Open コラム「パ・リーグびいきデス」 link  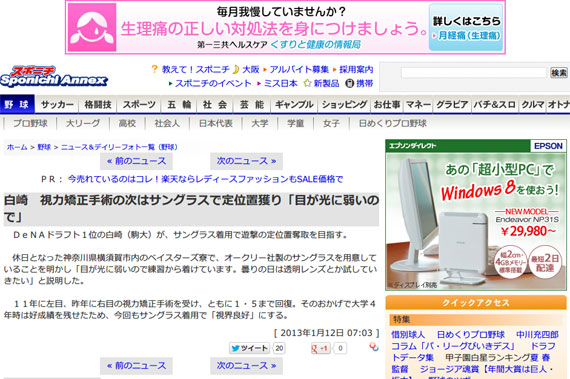(453, 346)
